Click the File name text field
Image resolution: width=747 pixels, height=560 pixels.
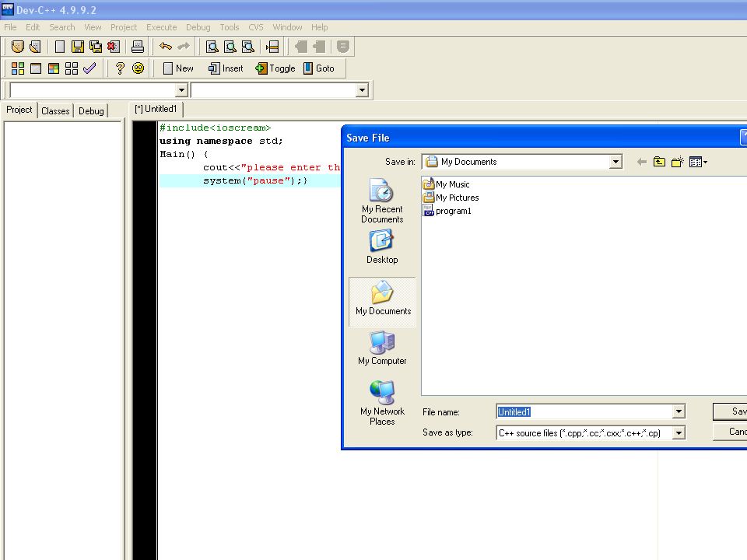[584, 412]
